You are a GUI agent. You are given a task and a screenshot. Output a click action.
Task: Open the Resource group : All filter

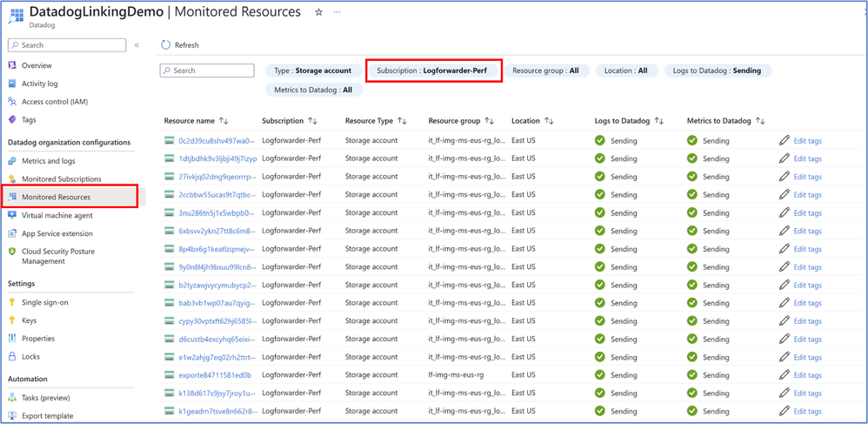[546, 71]
